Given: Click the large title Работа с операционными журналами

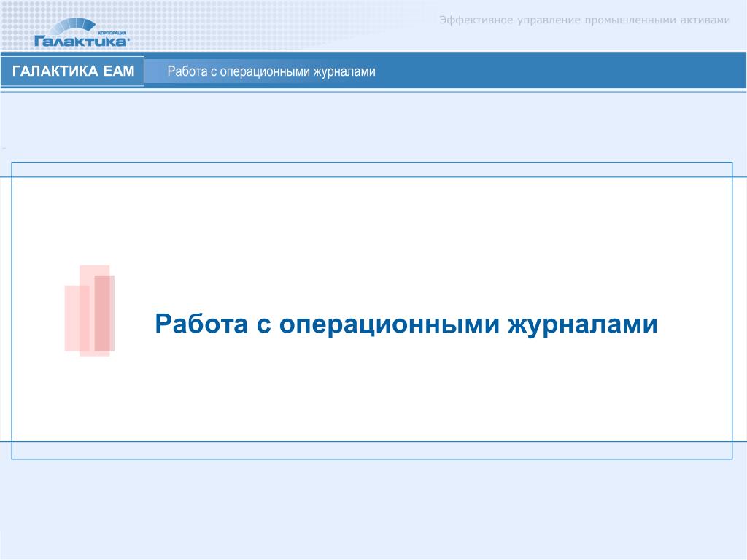Looking at the screenshot, I should (406, 324).
